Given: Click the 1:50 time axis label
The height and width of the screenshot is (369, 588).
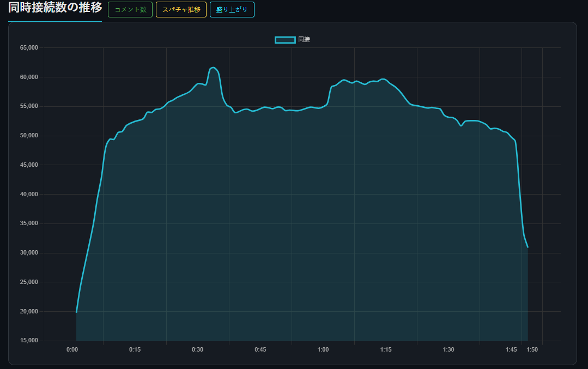Looking at the screenshot, I should click(532, 349).
